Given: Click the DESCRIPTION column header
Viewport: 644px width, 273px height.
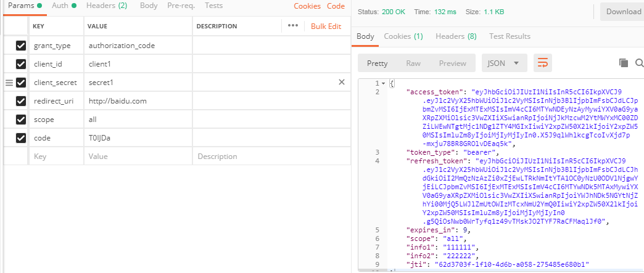Looking at the screenshot, I should point(217,26).
